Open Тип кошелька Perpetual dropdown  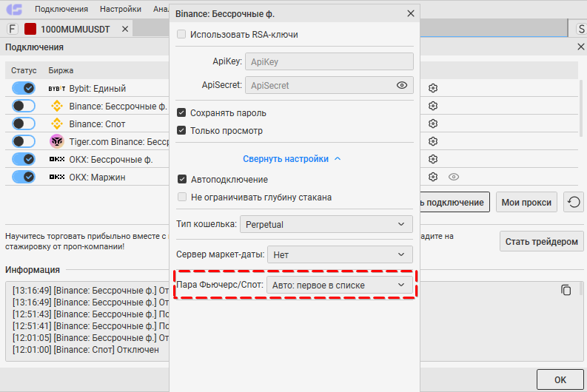(x=326, y=224)
